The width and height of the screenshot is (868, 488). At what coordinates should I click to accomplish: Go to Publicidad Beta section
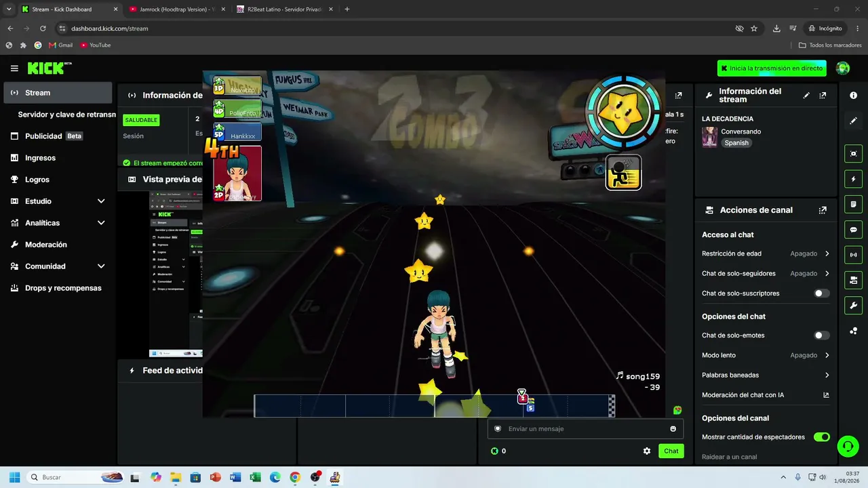[58, 136]
